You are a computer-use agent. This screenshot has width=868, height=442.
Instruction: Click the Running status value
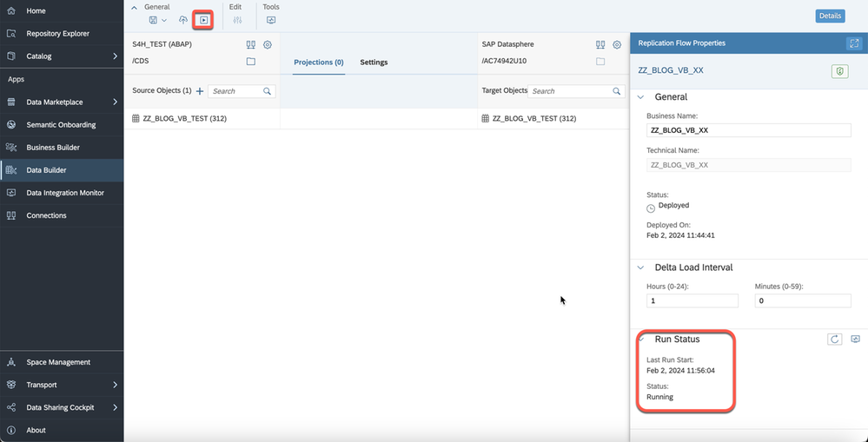tap(659, 397)
